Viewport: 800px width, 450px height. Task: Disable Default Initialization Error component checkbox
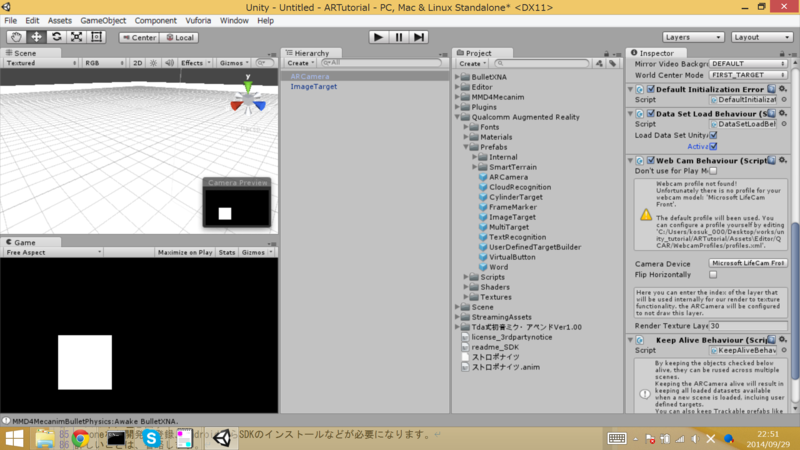(x=651, y=89)
